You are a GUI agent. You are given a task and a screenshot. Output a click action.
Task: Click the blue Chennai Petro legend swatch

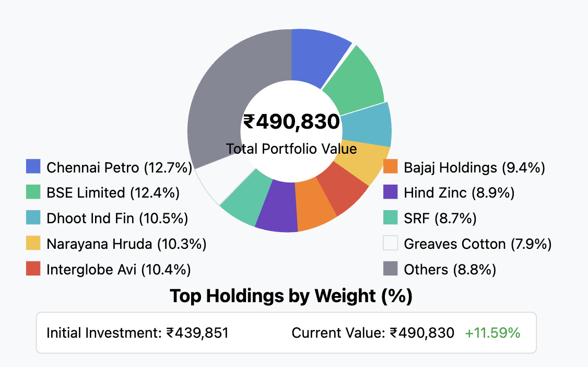[x=33, y=167]
